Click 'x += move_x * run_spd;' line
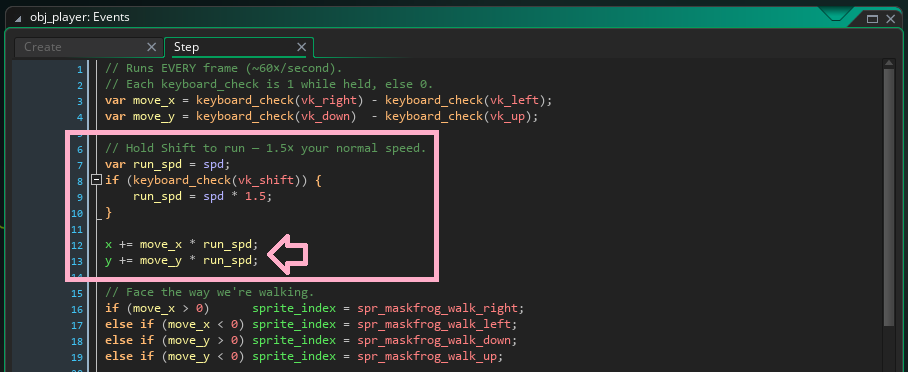The height and width of the screenshot is (372, 908). point(182,245)
